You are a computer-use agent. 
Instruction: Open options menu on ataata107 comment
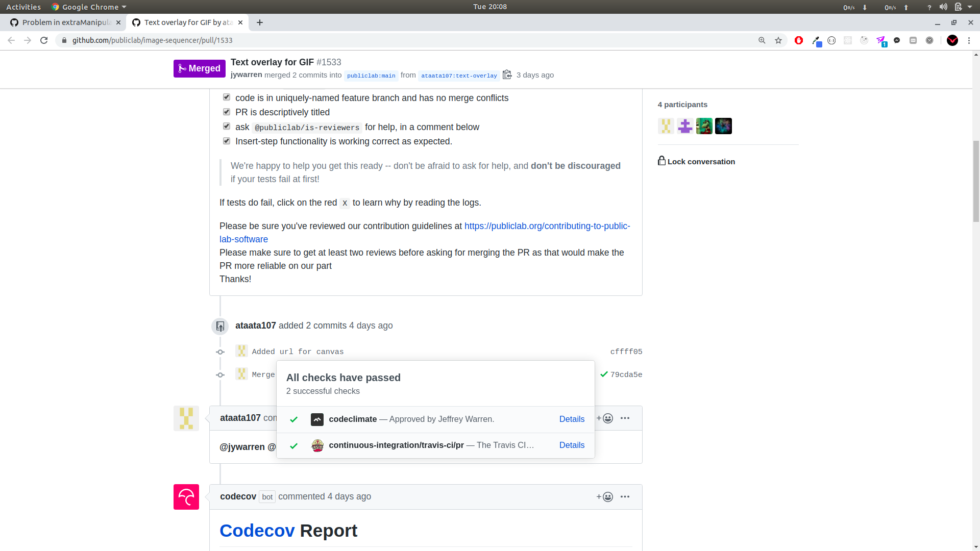click(x=625, y=418)
